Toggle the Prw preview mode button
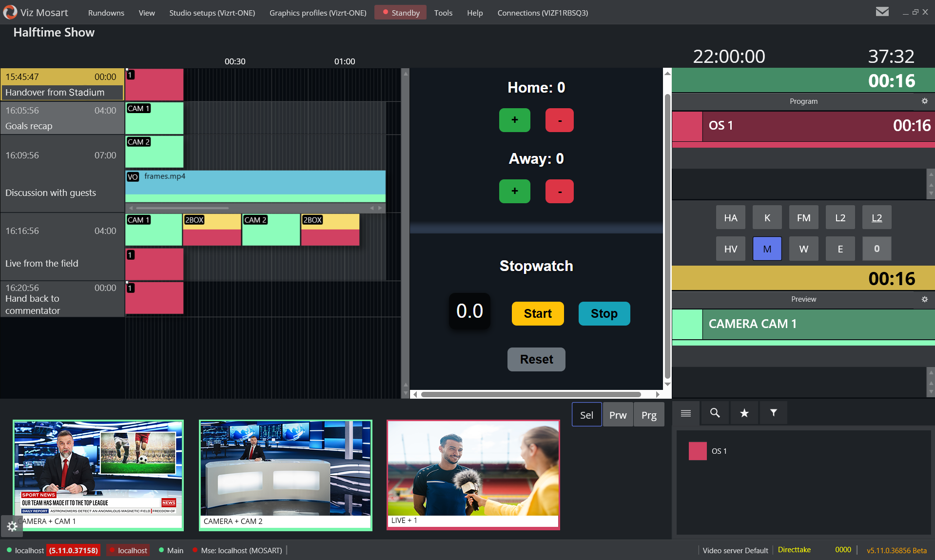 click(x=618, y=415)
